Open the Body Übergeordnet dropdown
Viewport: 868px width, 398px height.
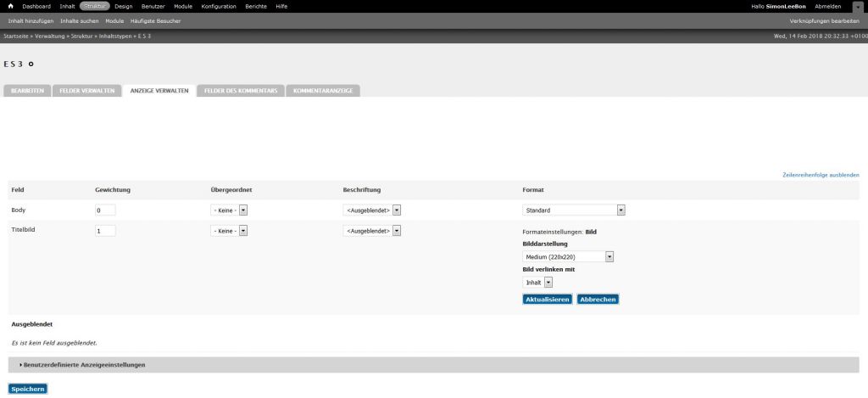pos(229,210)
